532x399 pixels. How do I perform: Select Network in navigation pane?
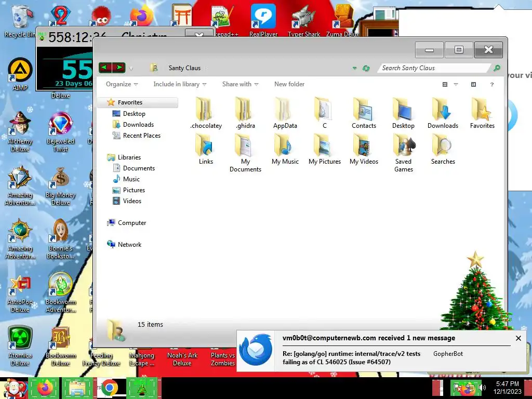tap(129, 244)
